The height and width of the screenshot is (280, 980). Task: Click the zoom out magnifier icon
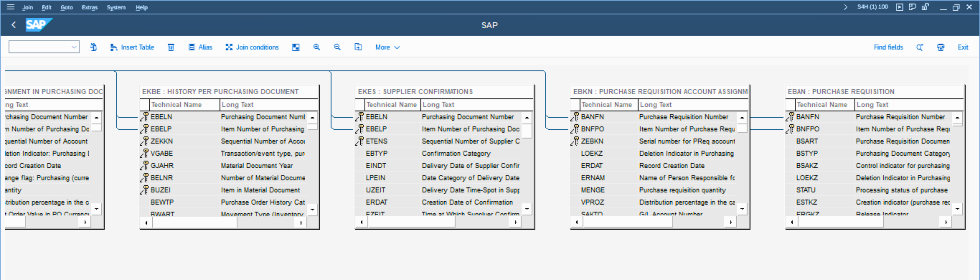(337, 47)
